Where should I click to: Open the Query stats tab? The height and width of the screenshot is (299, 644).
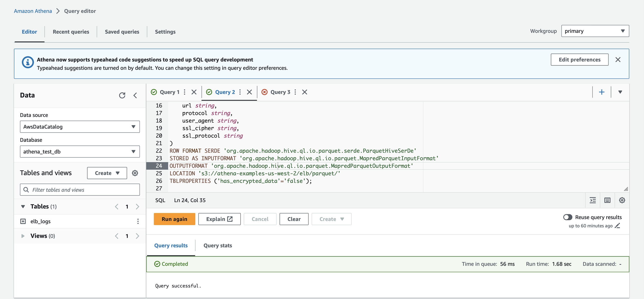[218, 245]
